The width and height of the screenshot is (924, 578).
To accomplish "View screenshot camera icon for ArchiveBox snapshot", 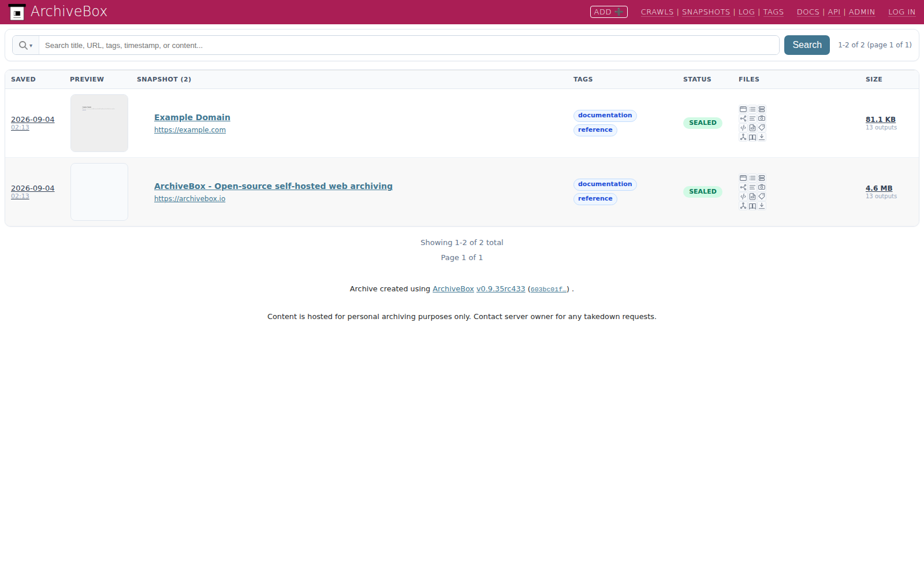I will click(x=762, y=187).
